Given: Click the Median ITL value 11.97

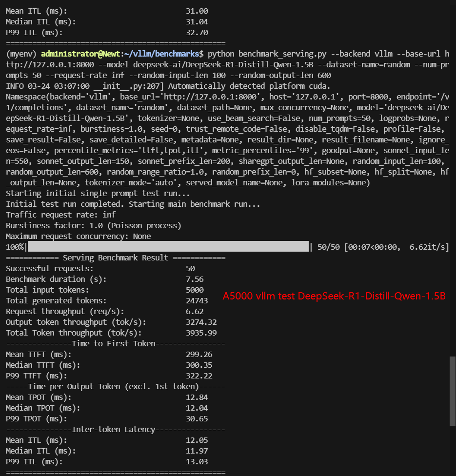Looking at the screenshot, I should tap(197, 451).
